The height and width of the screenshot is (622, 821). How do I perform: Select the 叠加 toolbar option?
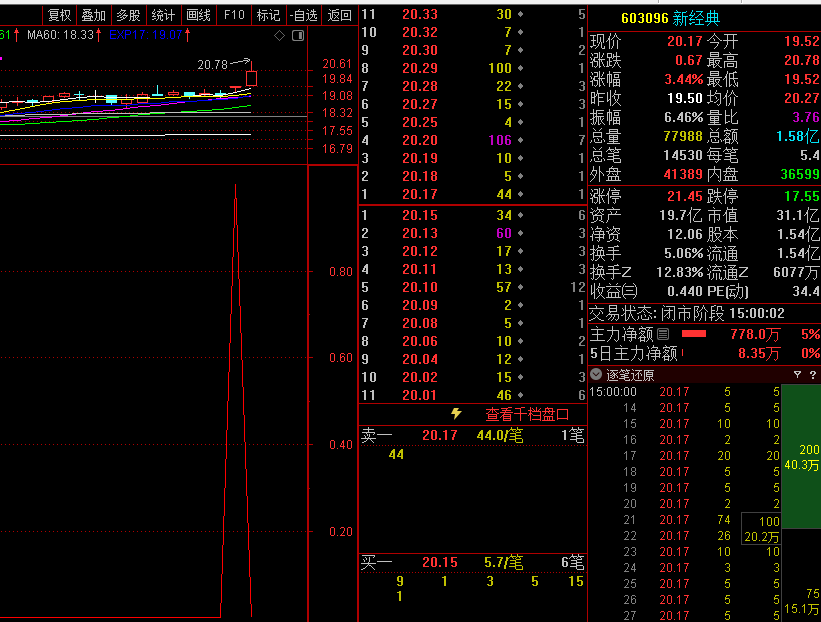click(x=94, y=15)
